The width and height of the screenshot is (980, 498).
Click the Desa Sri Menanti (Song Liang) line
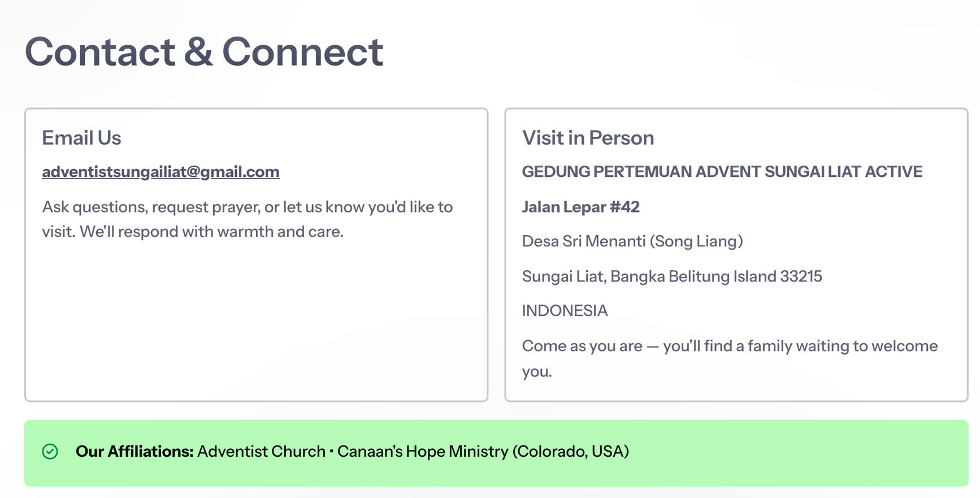[632, 241]
